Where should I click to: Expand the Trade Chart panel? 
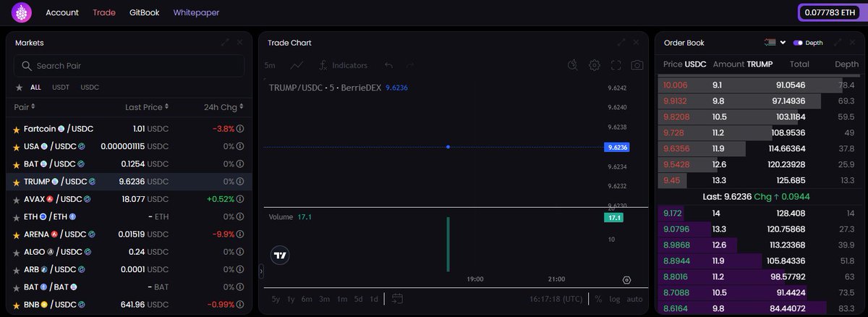pos(621,43)
